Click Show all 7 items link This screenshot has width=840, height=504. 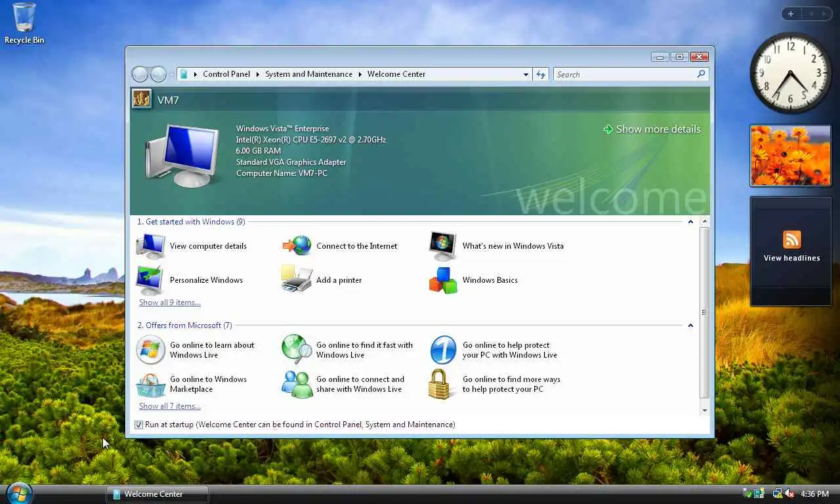(x=170, y=406)
